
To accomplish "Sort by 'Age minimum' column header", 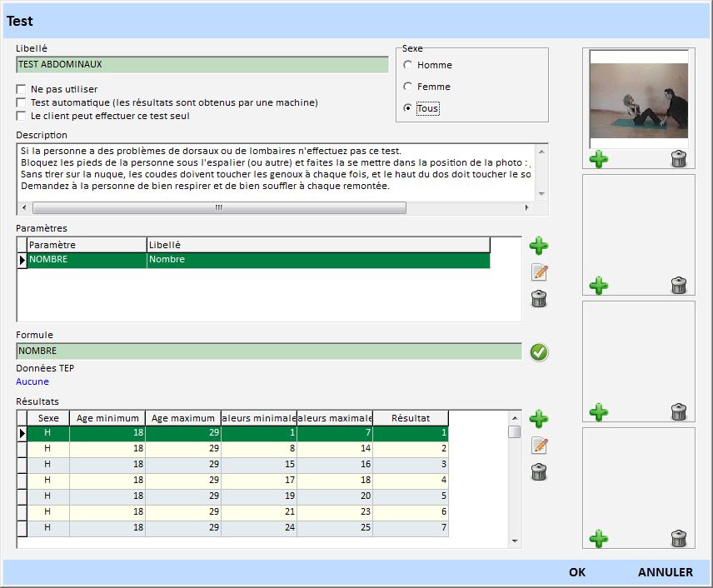I will (107, 418).
